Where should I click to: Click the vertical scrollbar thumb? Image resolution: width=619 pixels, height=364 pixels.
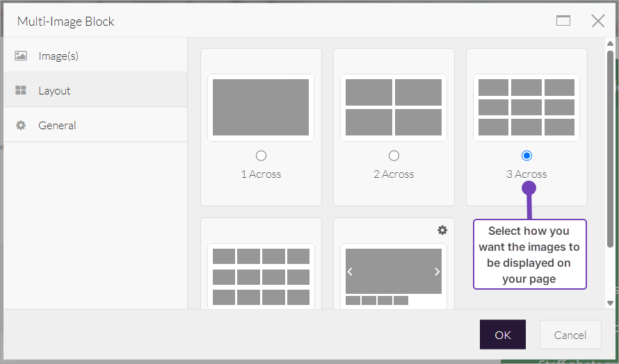point(610,146)
